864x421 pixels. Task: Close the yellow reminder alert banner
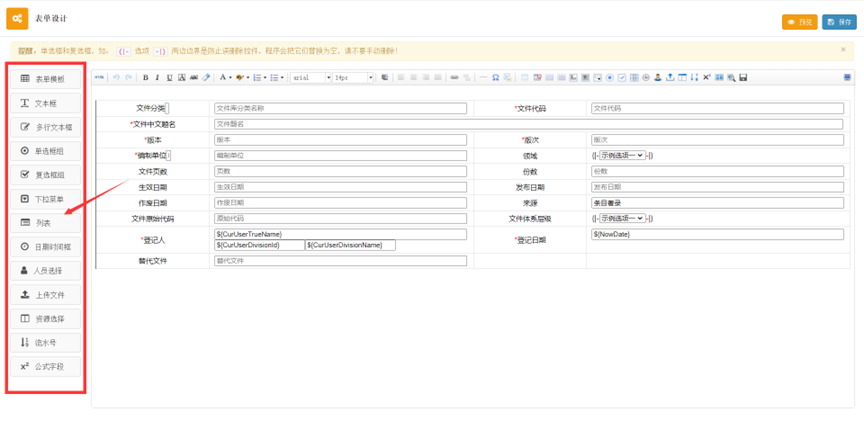(843, 50)
